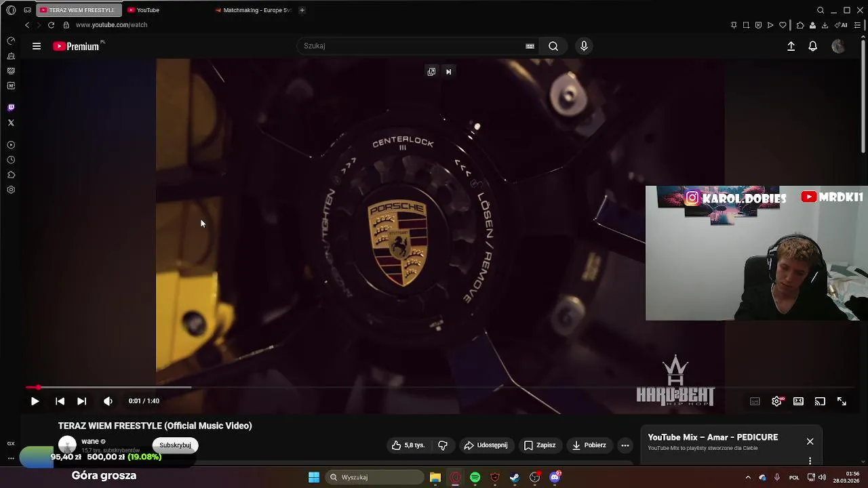Open the wane channel avatar

[67, 445]
